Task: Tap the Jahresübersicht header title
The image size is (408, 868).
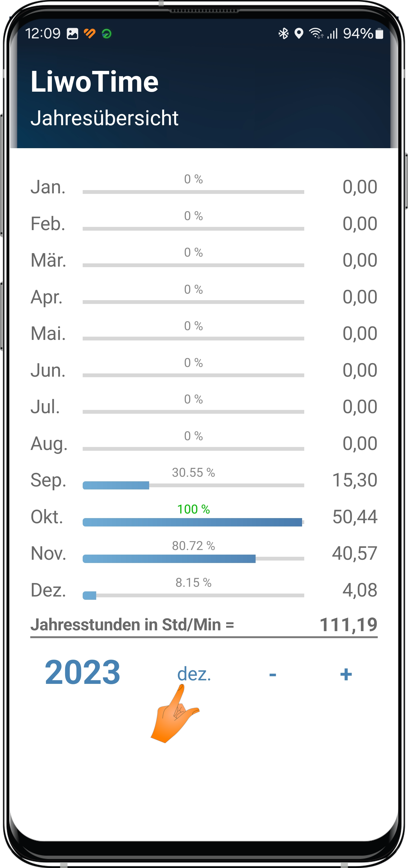Action: [104, 118]
